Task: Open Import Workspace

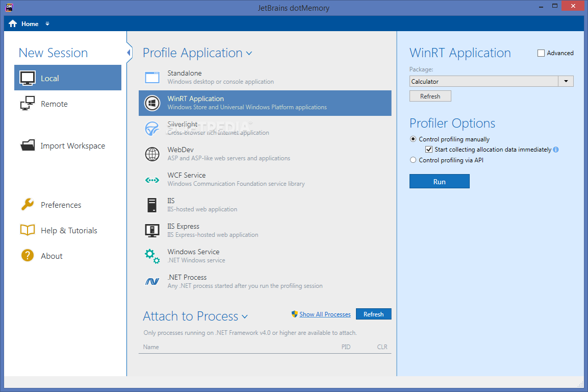Action: pos(68,145)
